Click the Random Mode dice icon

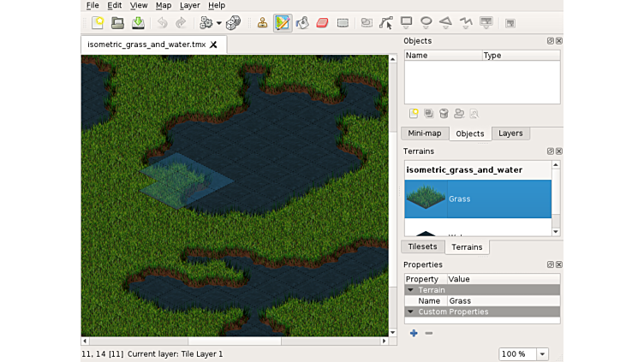(233, 23)
